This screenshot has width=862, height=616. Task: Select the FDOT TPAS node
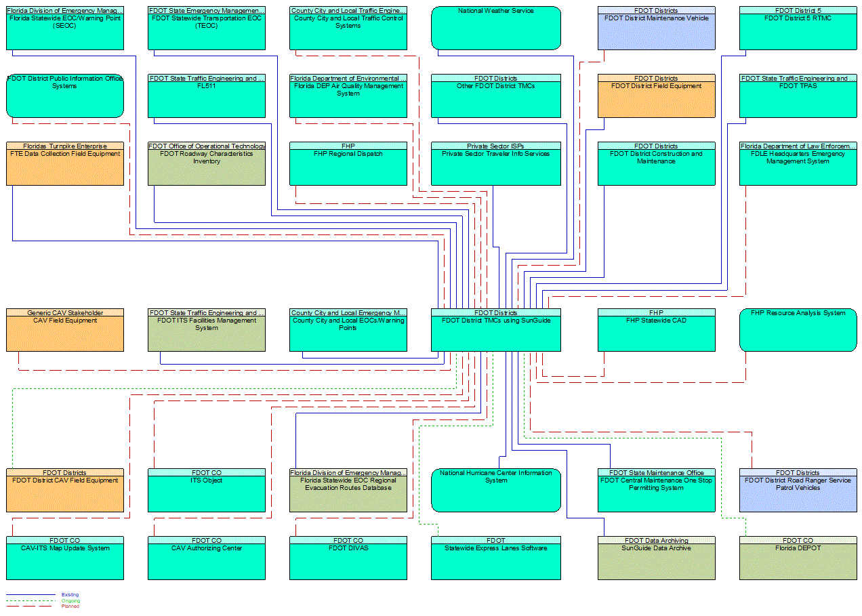pyautogui.click(x=798, y=96)
